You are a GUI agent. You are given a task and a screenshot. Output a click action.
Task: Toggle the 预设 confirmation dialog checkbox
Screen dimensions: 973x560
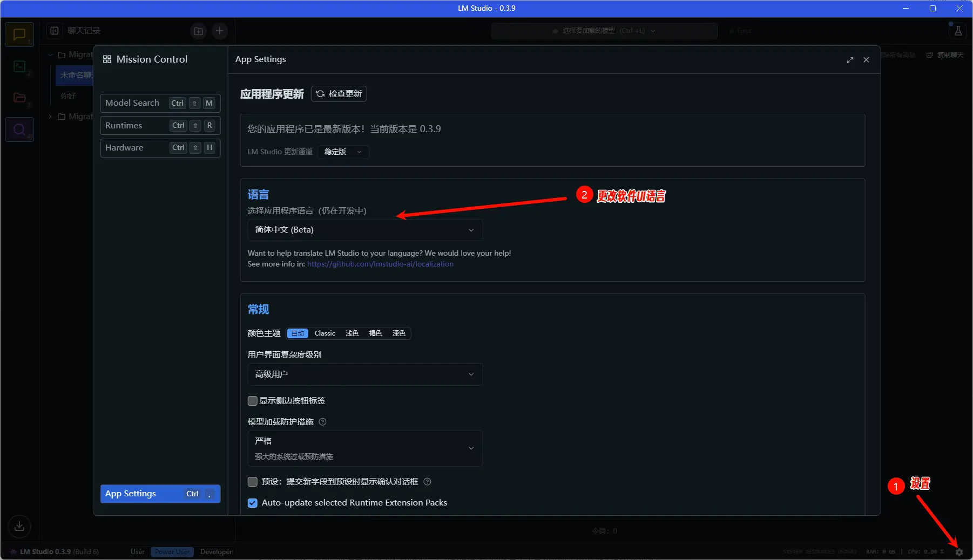252,482
